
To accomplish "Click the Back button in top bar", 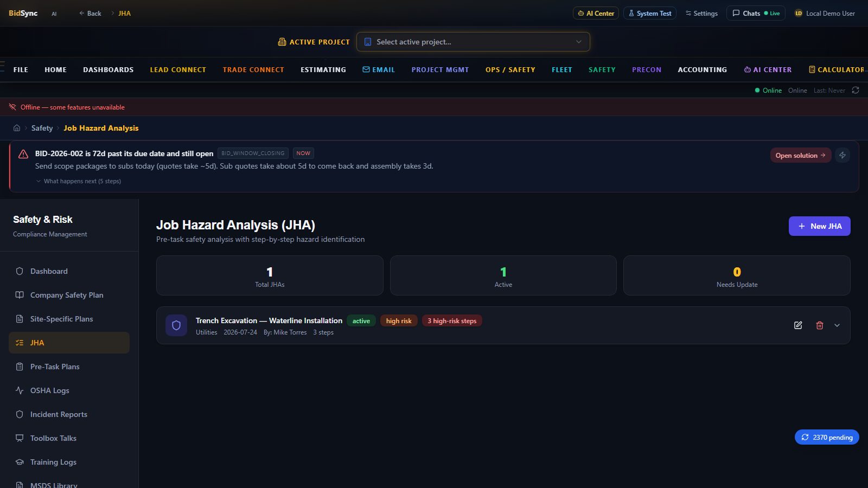I will (x=90, y=13).
